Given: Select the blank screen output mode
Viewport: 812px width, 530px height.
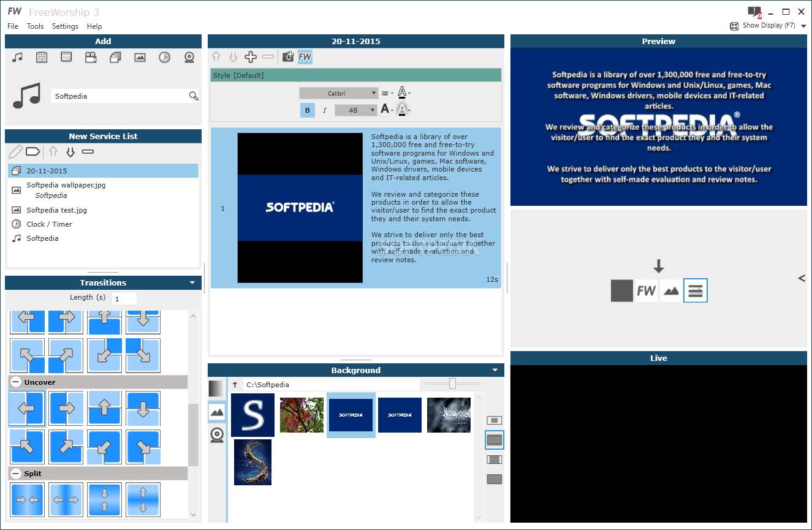Looking at the screenshot, I should coord(622,290).
